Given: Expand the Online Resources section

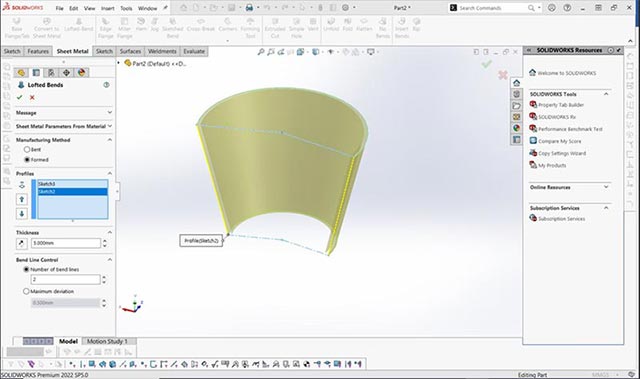Looking at the screenshot, I should pyautogui.click(x=606, y=187).
